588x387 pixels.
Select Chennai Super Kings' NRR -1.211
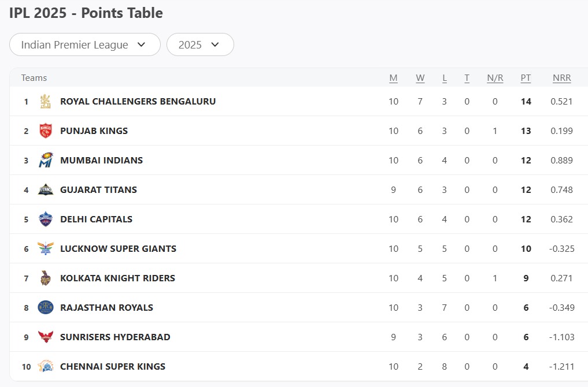pos(562,366)
